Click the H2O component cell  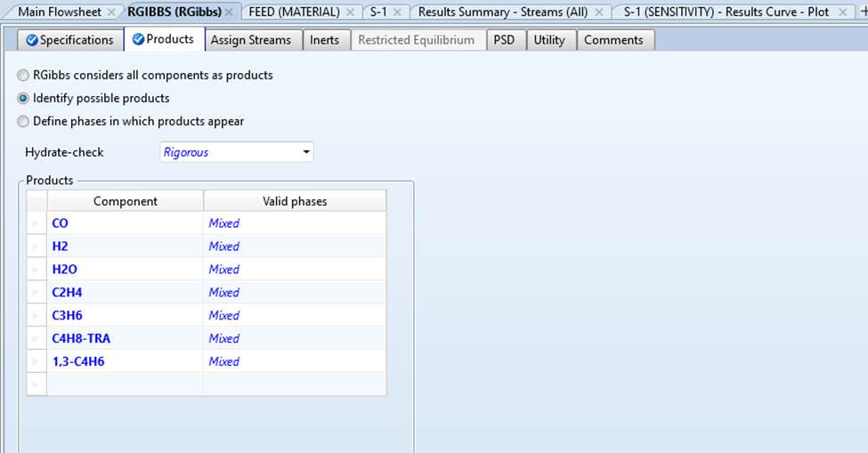[x=126, y=270]
